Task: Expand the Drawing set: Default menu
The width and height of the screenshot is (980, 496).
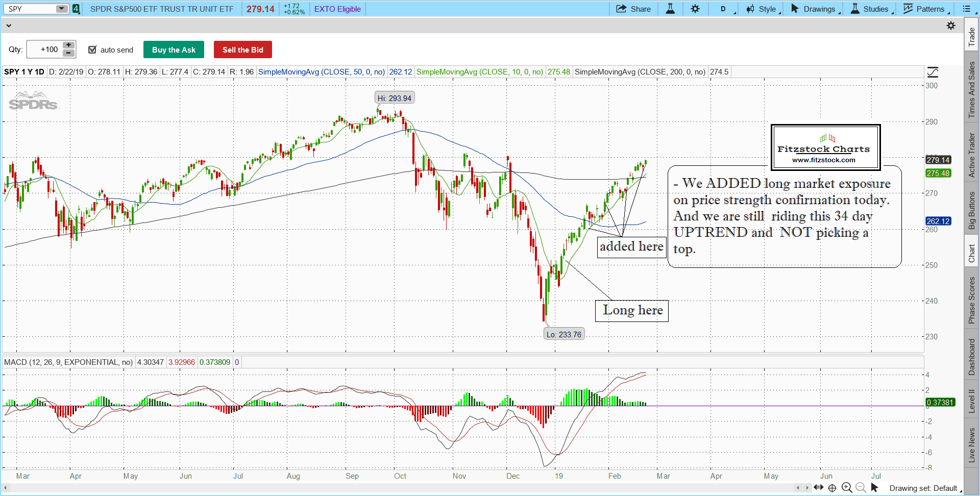Action: click(925, 488)
